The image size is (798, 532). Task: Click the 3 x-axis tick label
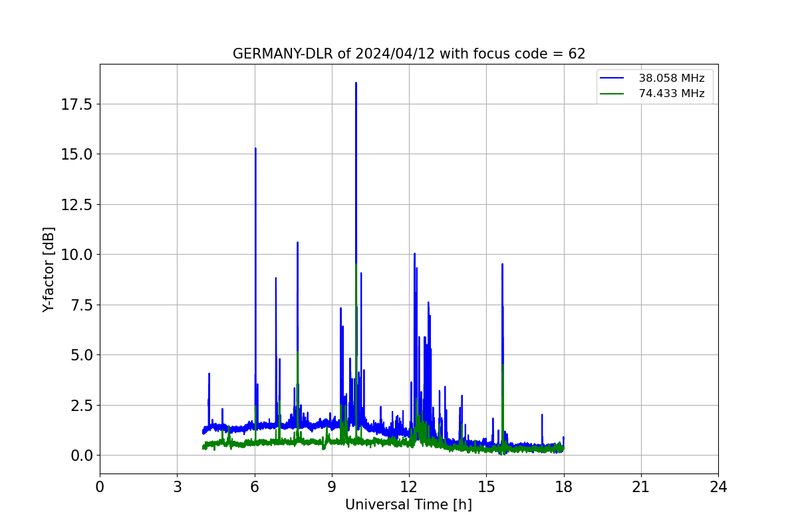click(x=177, y=487)
